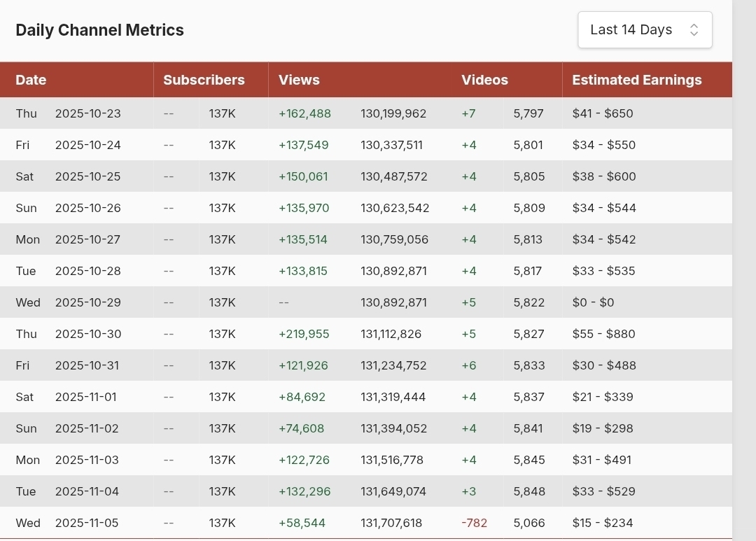Select the 2025-10-23 date cell
756x541 pixels.
(x=87, y=113)
